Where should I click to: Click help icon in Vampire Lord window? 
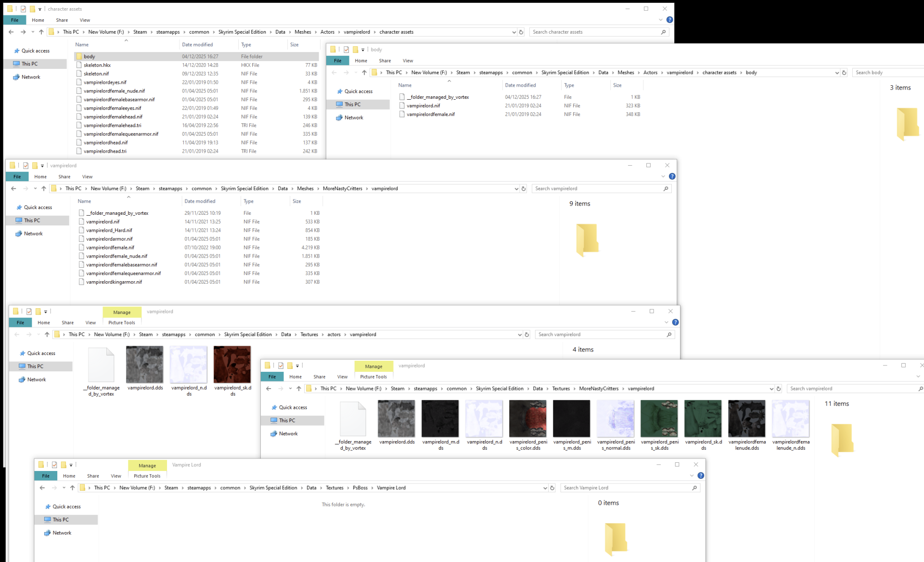tap(701, 475)
